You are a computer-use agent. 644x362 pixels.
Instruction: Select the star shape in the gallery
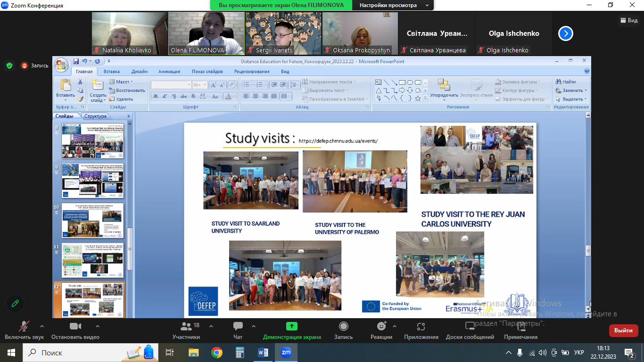click(418, 98)
